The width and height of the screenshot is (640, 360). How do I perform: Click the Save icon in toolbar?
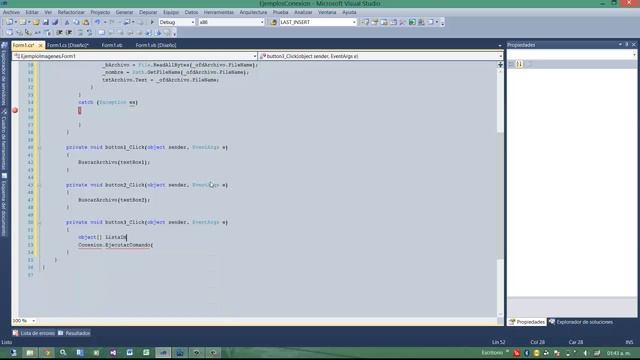[x=45, y=22]
